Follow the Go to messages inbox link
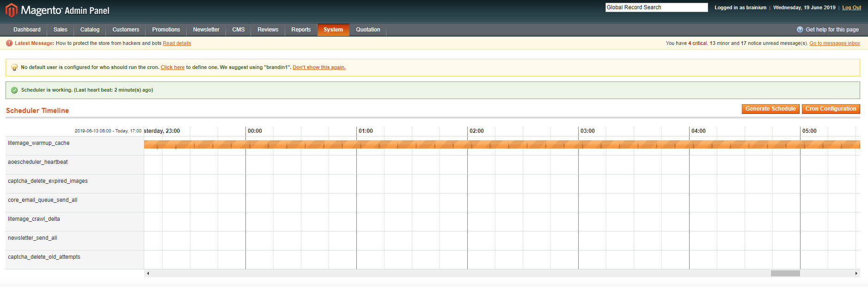Screen dimensions: 868x287 835,43
